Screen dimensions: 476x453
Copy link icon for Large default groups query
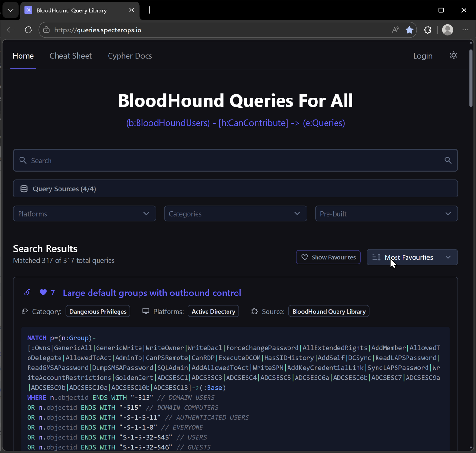point(27,292)
